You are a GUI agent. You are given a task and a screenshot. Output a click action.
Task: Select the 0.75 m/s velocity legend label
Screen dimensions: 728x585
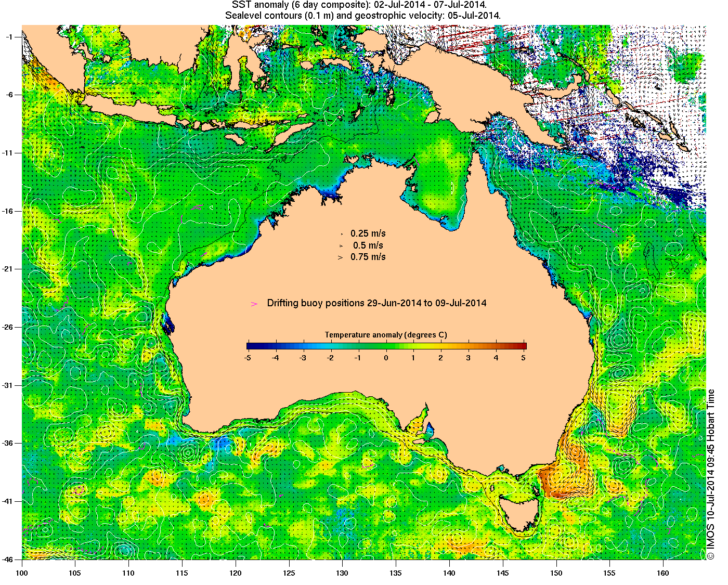[368, 256]
